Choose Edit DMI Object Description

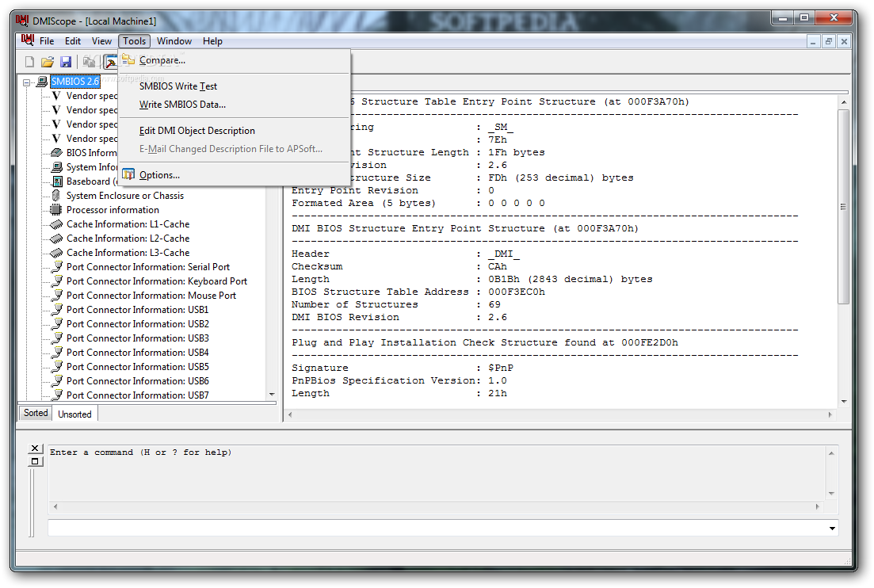[x=235, y=131]
